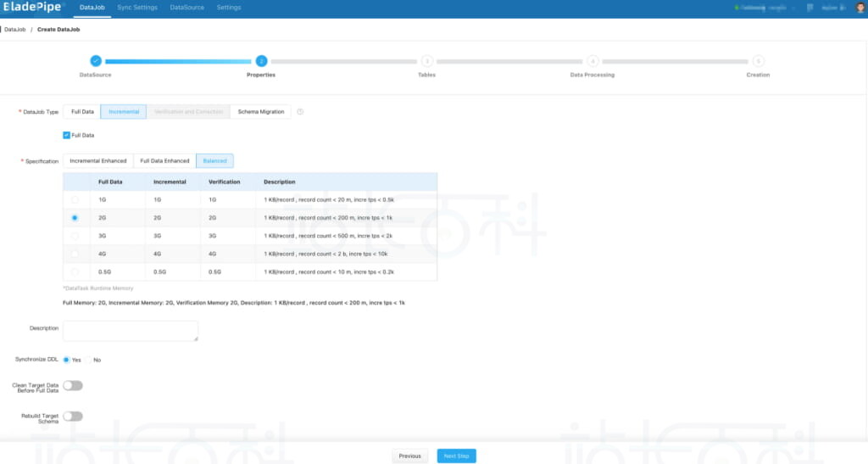868x464 pixels.
Task: Select the 4G specification radio button
Action: click(75, 254)
